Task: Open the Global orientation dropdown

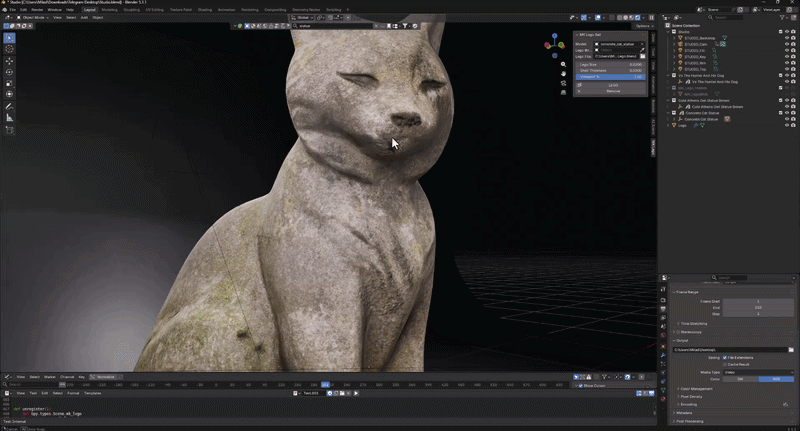Action: (303, 17)
